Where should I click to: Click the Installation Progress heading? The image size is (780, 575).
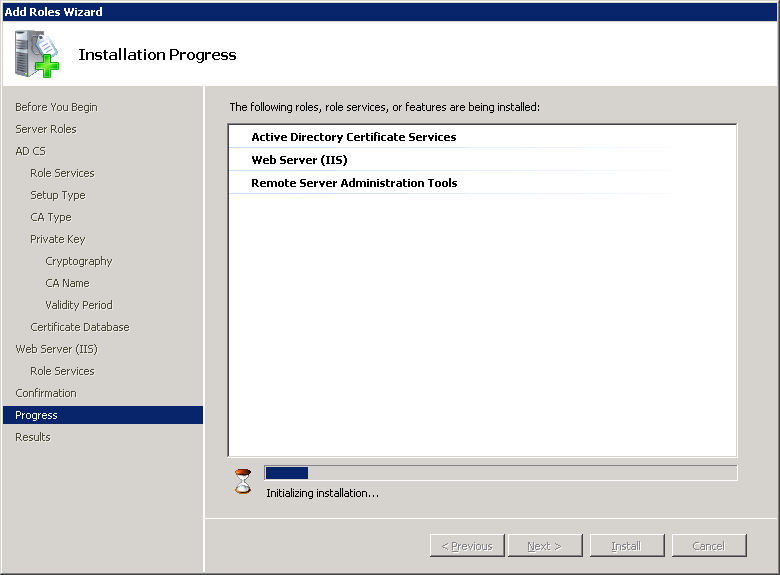[x=157, y=54]
